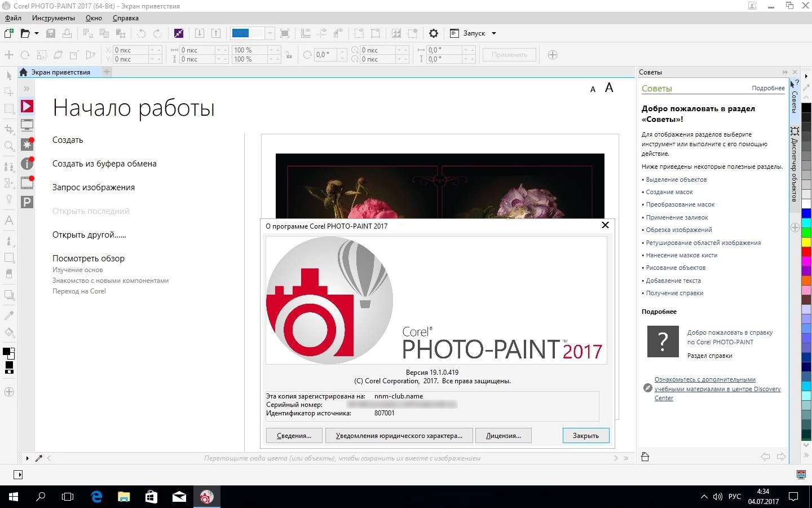Toggle foreground and background color swap
812x508 pixels.
(x=12, y=350)
